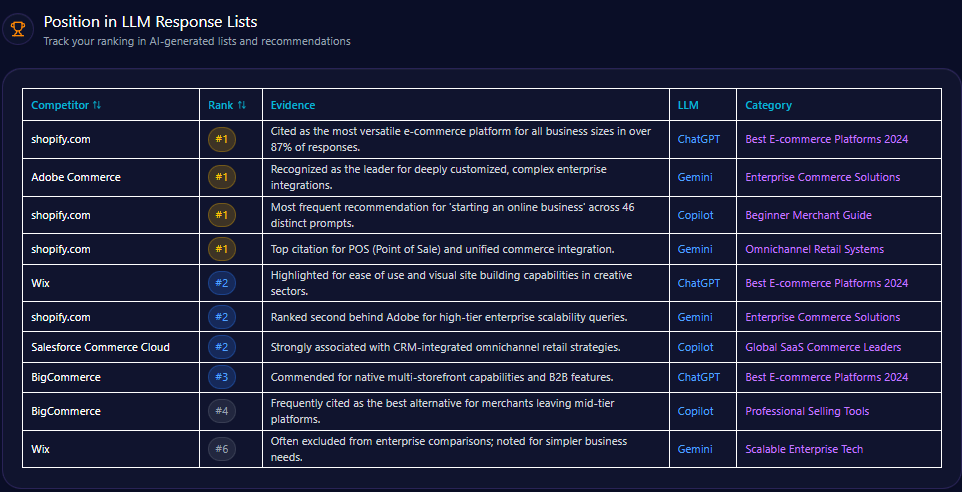962x492 pixels.
Task: Click Copilot in the Salesforce Commerce Cloud row
Action: point(696,347)
